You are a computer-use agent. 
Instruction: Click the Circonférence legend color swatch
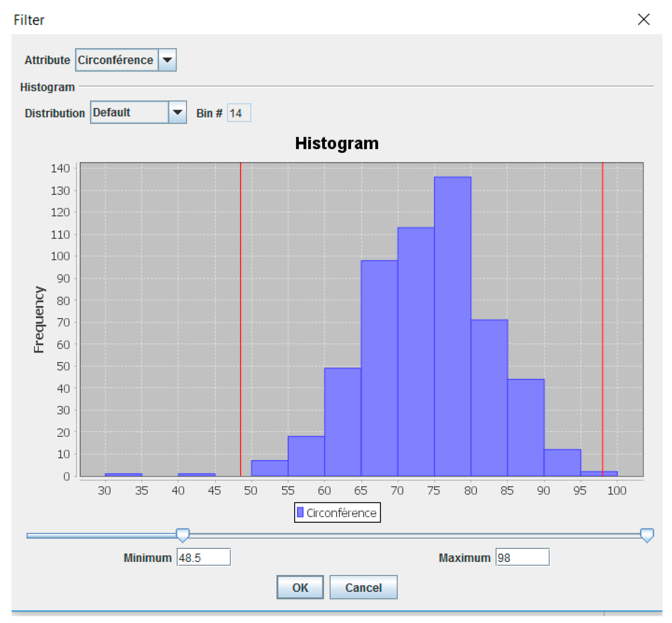(x=300, y=512)
